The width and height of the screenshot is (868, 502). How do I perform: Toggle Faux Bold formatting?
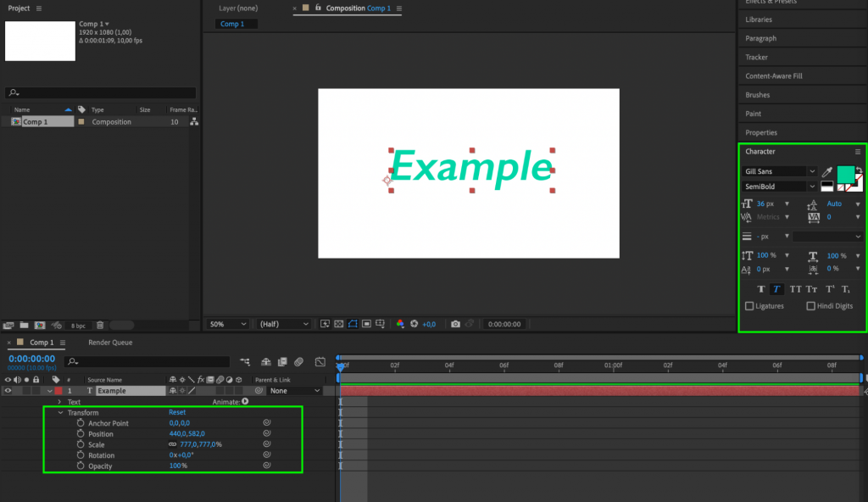pos(761,289)
